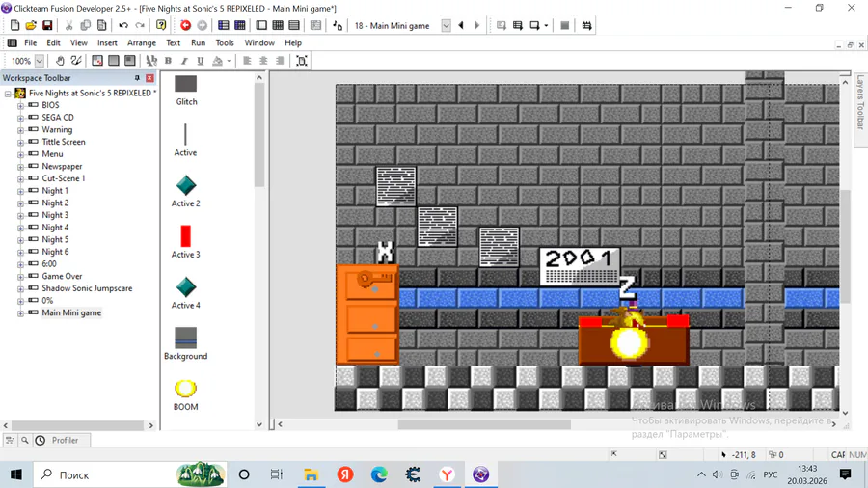The image size is (868, 488).
Task: Open the Window menu
Action: pyautogui.click(x=259, y=42)
